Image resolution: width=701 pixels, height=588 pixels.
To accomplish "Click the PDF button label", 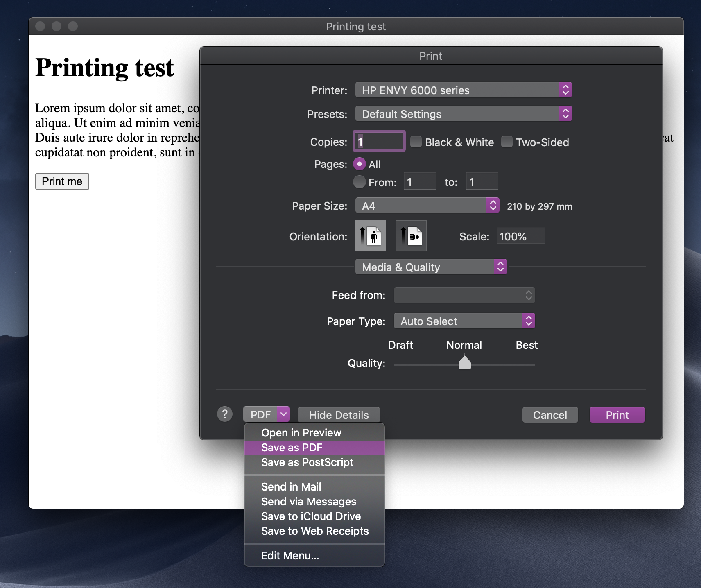I will (260, 414).
